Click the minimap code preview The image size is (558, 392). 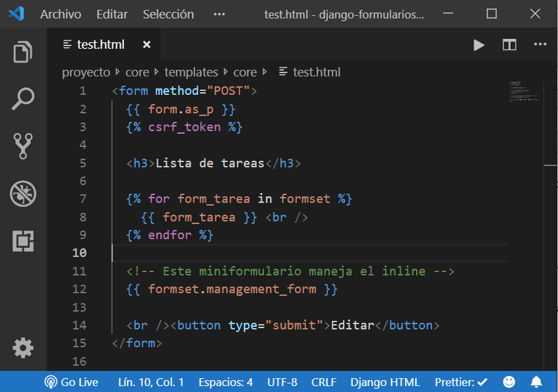(x=524, y=92)
